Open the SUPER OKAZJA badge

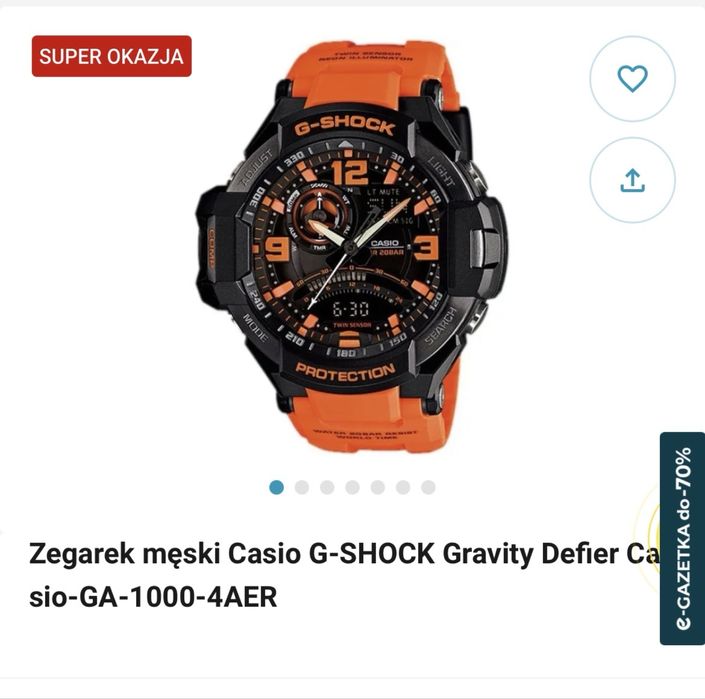[112, 56]
